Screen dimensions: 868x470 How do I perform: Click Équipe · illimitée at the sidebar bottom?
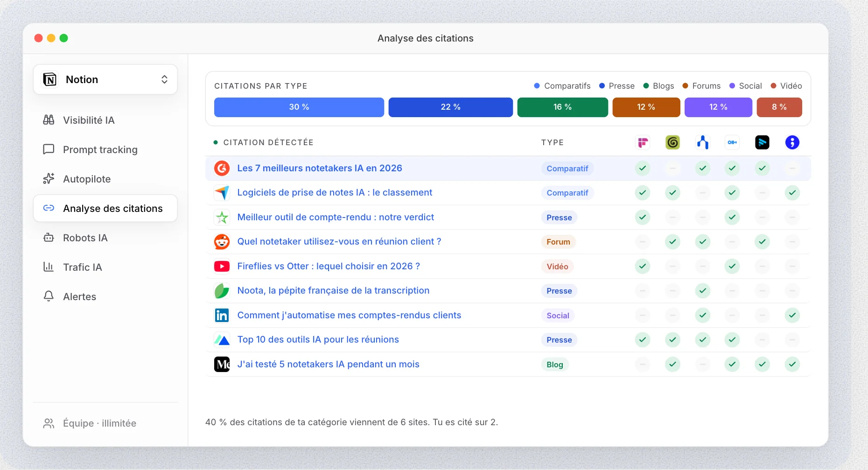click(90, 423)
